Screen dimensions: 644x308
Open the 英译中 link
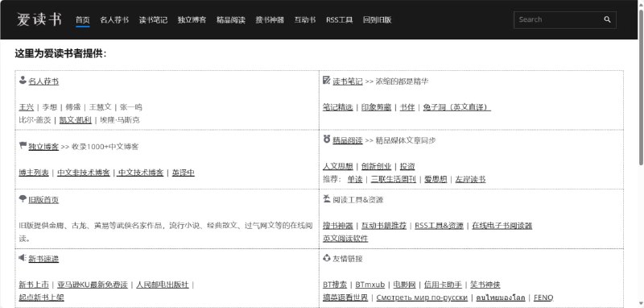point(184,173)
